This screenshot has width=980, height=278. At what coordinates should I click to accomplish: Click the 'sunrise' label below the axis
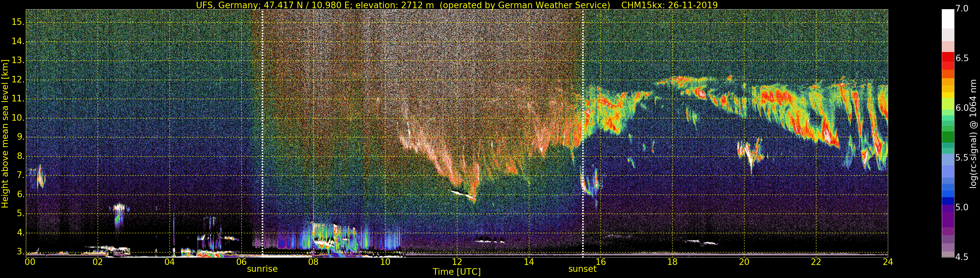pyautogui.click(x=262, y=269)
